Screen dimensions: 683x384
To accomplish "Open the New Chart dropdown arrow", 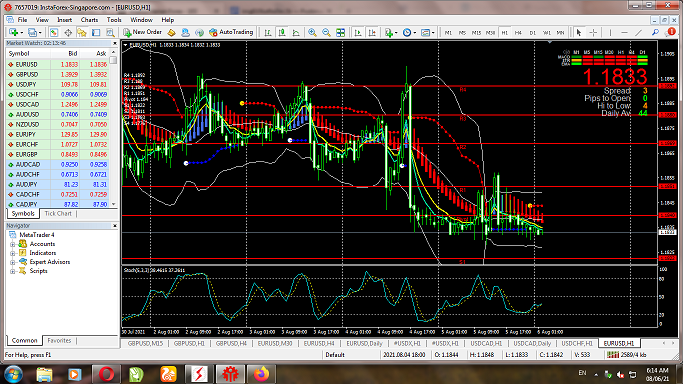I will [21, 33].
